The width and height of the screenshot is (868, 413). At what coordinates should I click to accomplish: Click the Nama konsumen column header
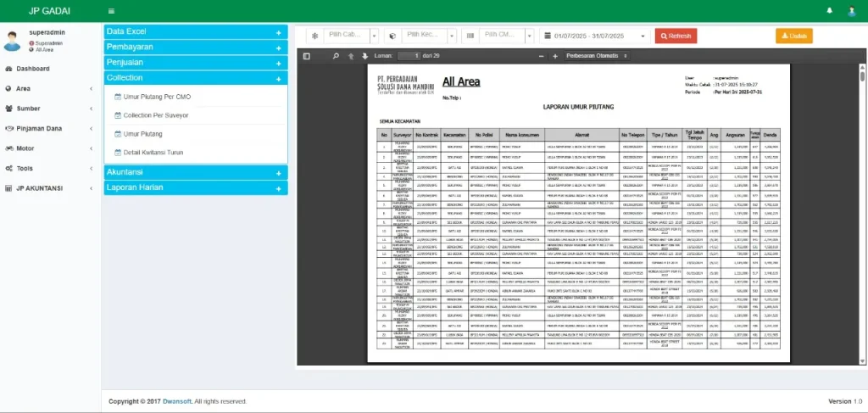point(521,135)
